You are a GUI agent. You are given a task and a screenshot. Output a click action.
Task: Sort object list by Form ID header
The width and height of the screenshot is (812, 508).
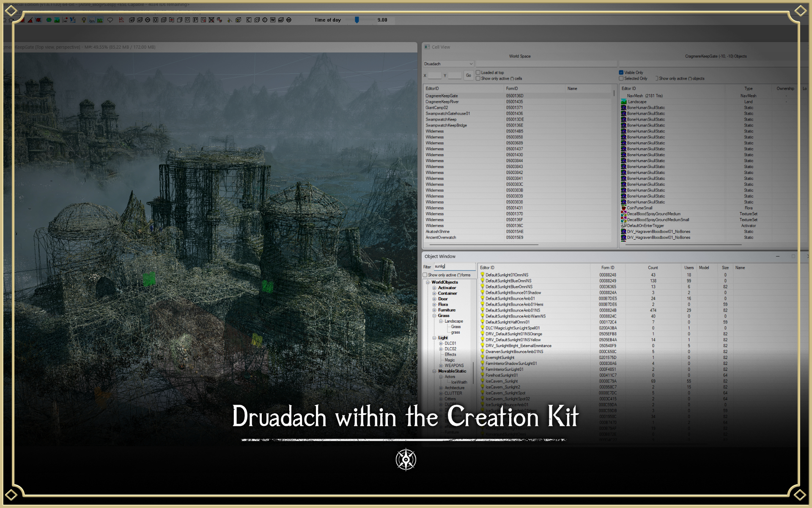click(x=608, y=268)
